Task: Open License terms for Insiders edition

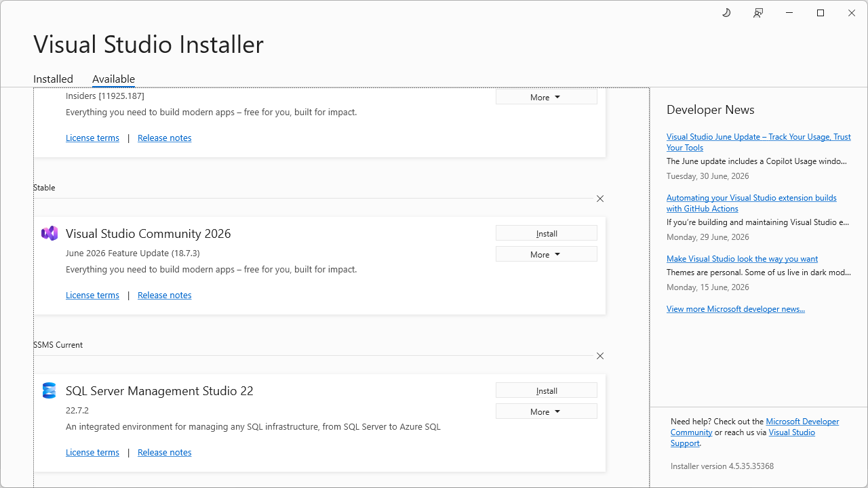Action: 92,138
